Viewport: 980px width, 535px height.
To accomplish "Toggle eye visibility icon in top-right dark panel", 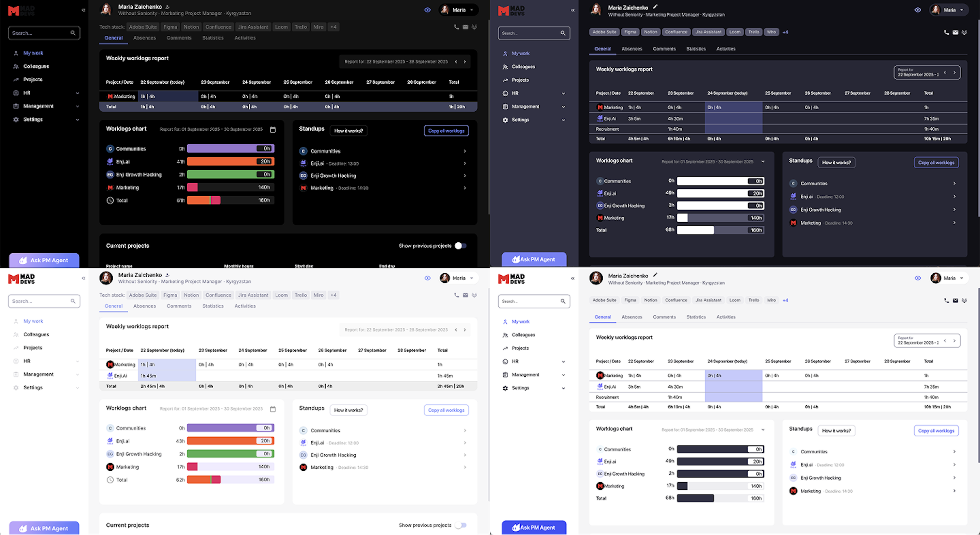I will coord(918,10).
